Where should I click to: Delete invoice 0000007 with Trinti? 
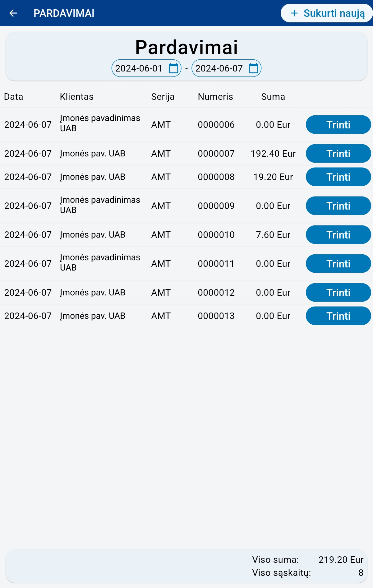(338, 154)
